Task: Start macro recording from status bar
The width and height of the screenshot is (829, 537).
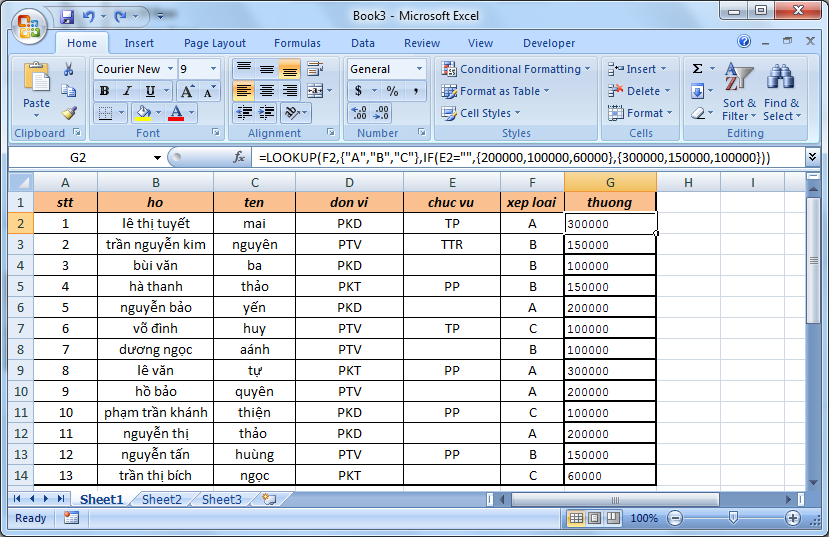Action: tap(71, 518)
